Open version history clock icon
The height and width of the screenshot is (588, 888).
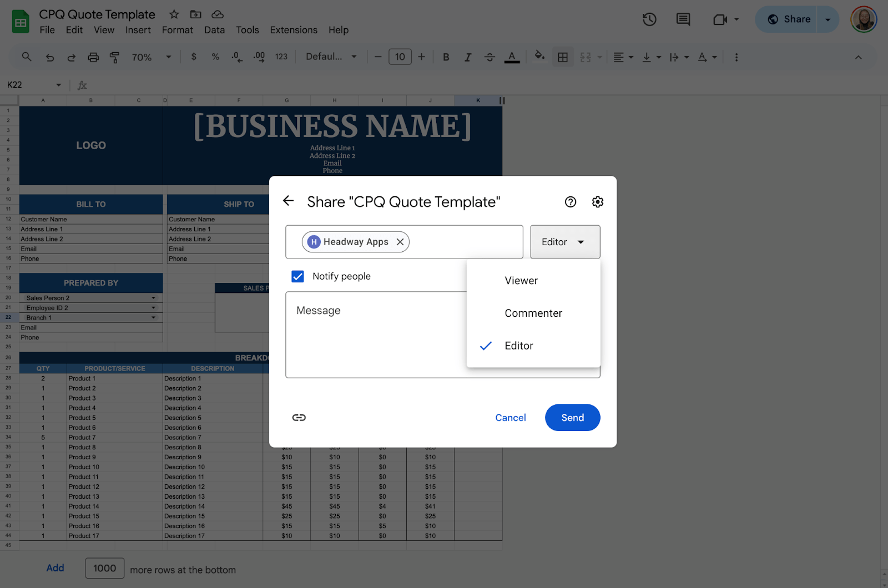click(649, 20)
